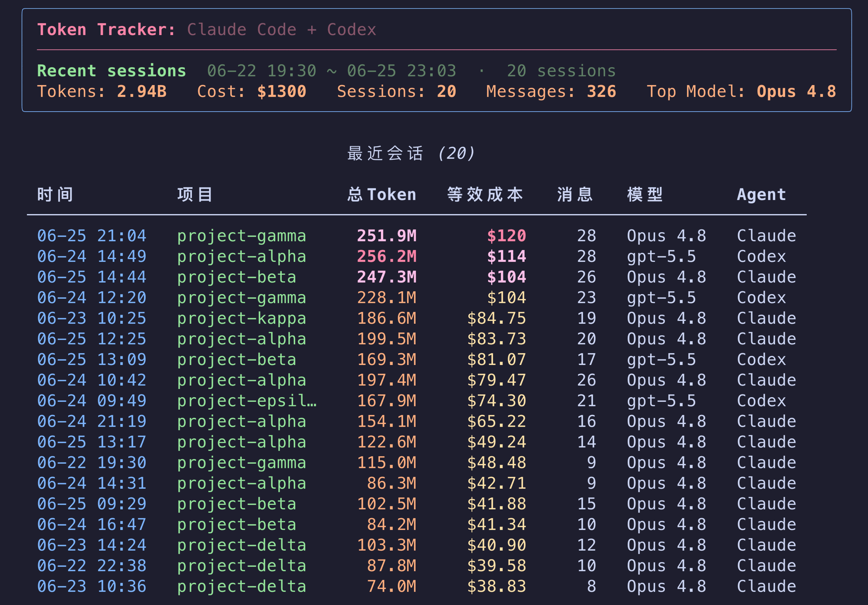
Task: Click the "Token Tracker:" title text
Action: click(x=106, y=30)
